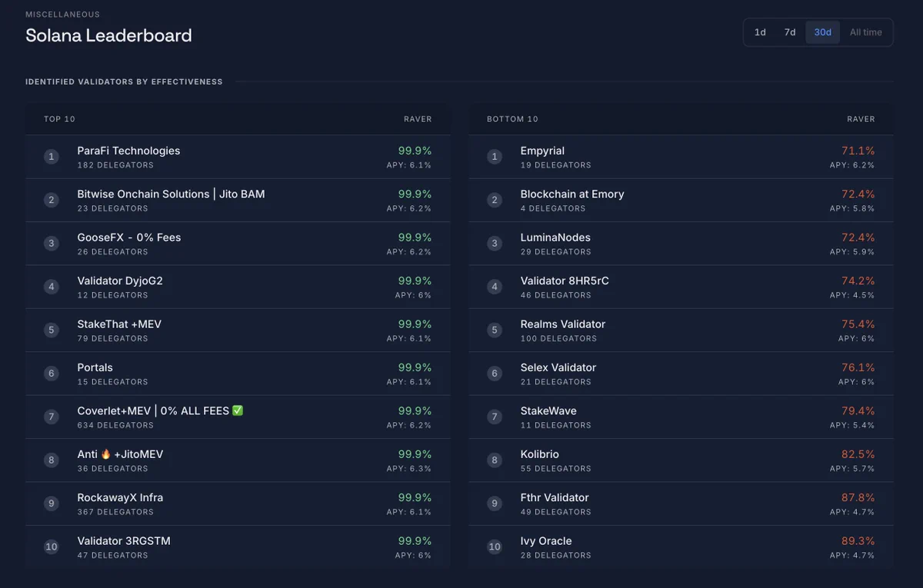The image size is (923, 588).
Task: Switch to the 1d time range
Action: (x=760, y=32)
